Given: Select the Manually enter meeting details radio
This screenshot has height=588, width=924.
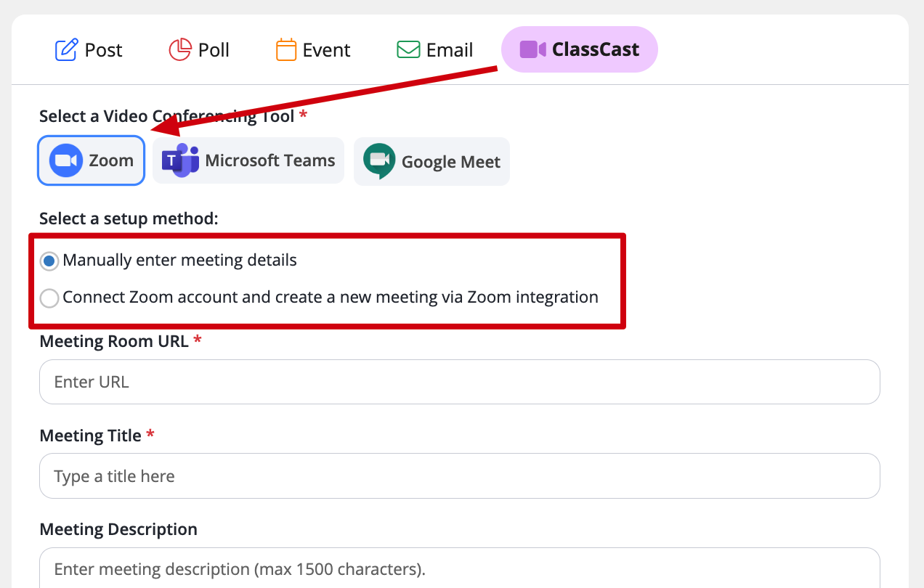Looking at the screenshot, I should point(49,261).
